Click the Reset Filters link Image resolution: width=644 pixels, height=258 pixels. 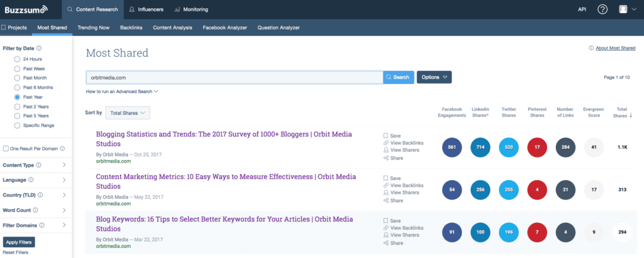16,253
